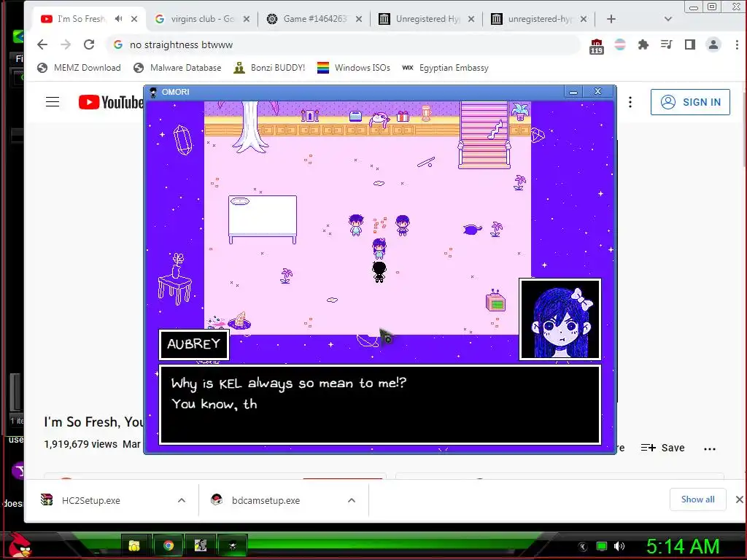Expand the tab search dropdown arrow
This screenshot has width=747, height=560.
coord(668,19)
